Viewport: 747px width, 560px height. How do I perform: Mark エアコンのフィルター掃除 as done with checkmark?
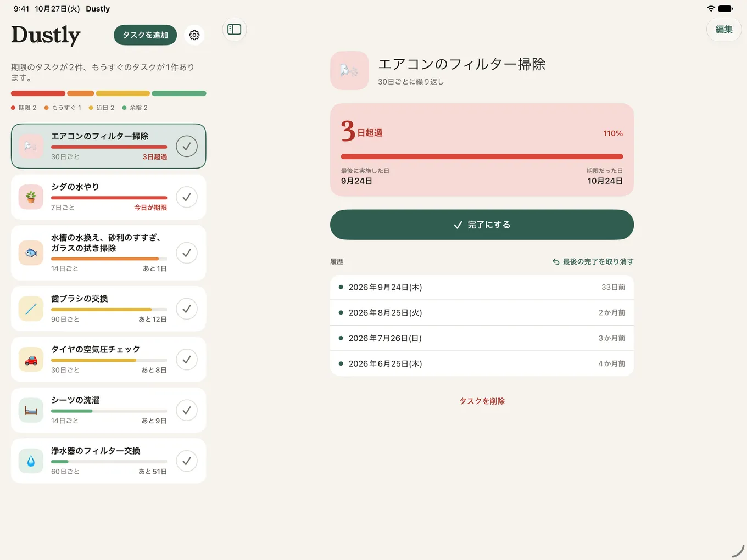coord(187,146)
